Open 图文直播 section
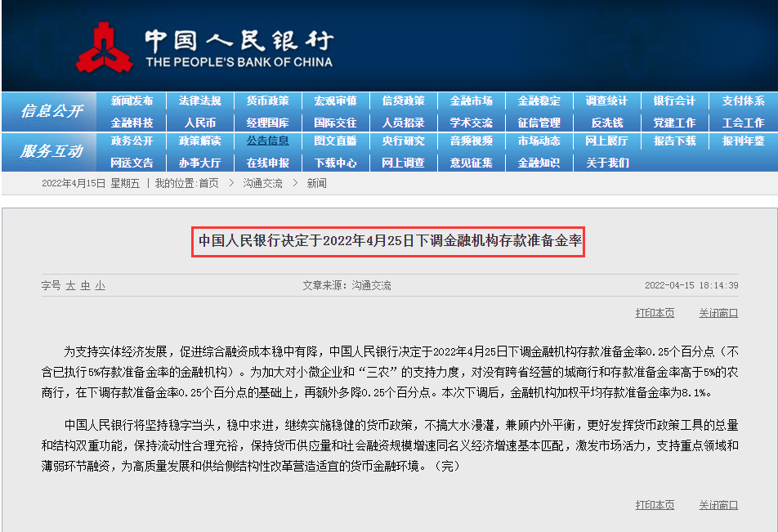The height and width of the screenshot is (532, 778). (x=335, y=141)
